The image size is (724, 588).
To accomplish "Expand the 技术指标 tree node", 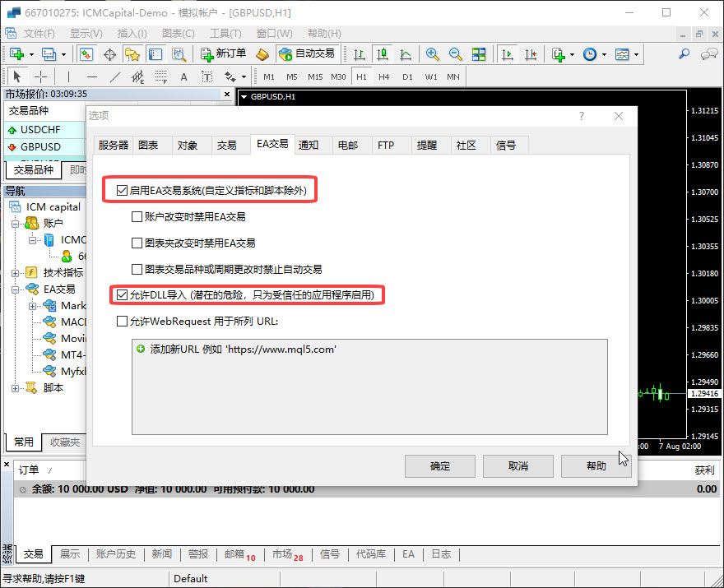I will [x=16, y=273].
